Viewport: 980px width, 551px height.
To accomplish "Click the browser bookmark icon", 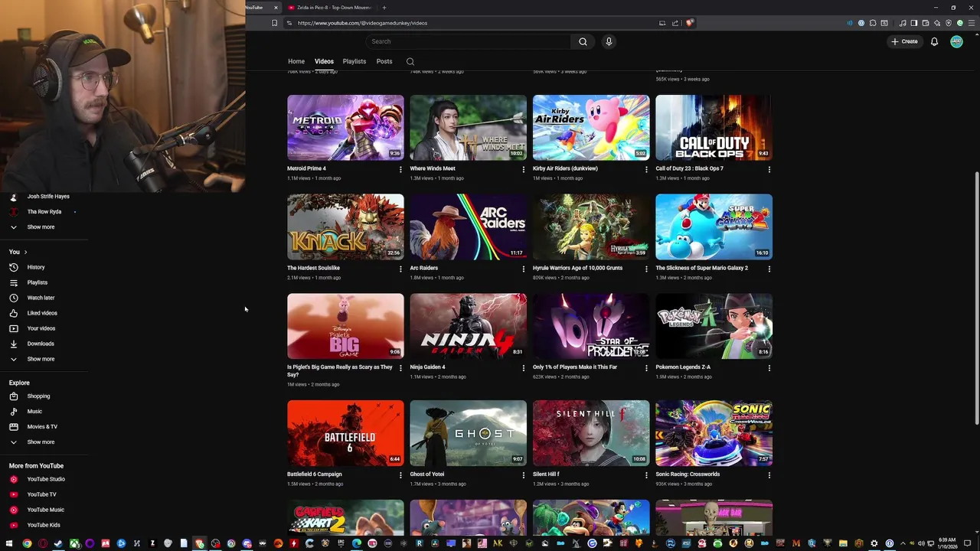I will pyautogui.click(x=274, y=23).
